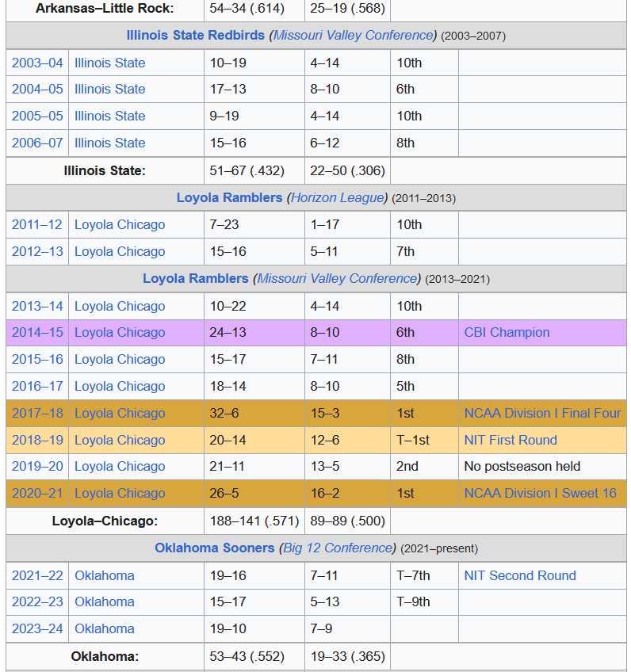
Task: Open the CBI Champion link
Action: [x=507, y=333]
